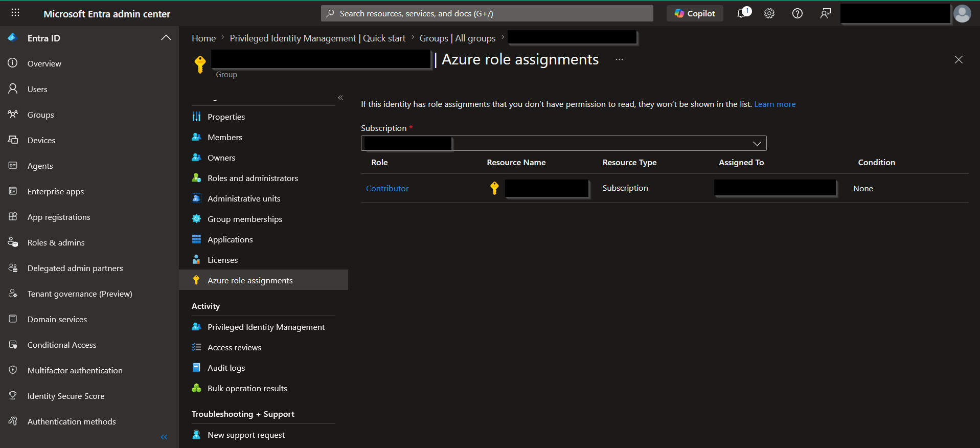Click the Conditional Access icon
980x448 pixels.
pos(13,344)
